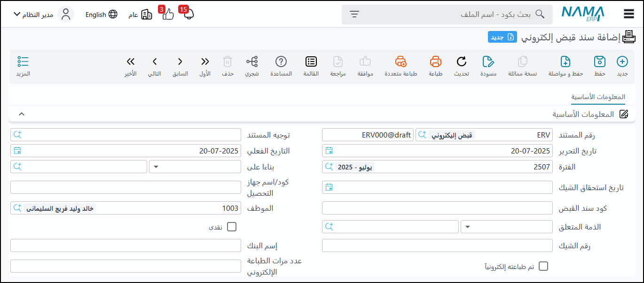Open the Tree view (شجري) icon
Image resolution: width=644 pixels, height=283 pixels.
(x=252, y=62)
